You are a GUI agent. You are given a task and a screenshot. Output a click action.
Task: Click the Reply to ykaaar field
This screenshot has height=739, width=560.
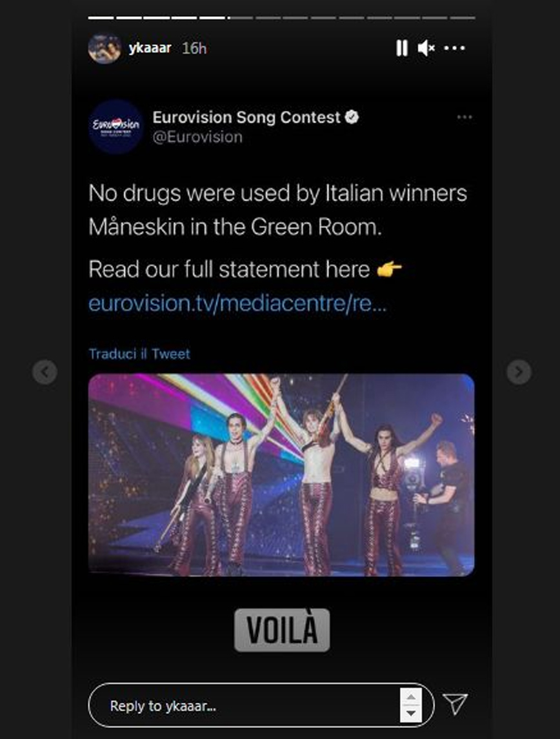pyautogui.click(x=261, y=705)
